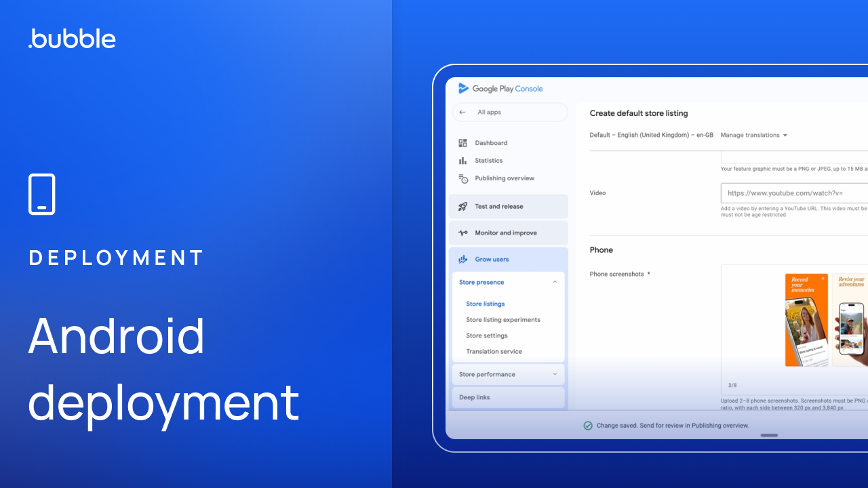Click the Statistics bar chart icon
This screenshot has width=868, height=488.
[x=463, y=161]
